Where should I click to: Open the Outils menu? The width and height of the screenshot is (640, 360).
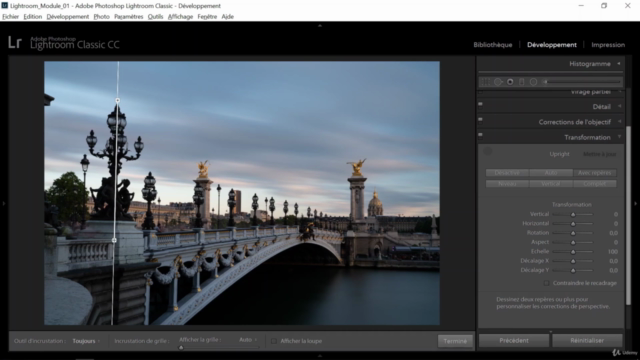coord(155,16)
